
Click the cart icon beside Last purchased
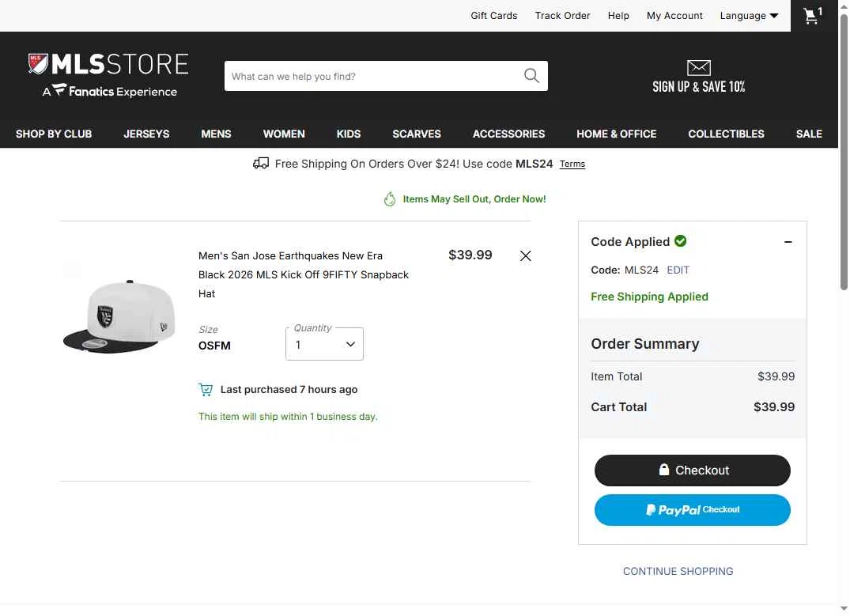click(x=206, y=389)
